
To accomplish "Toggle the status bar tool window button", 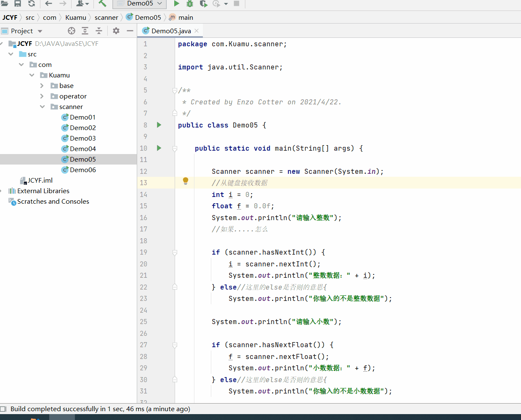I will (x=3, y=409).
